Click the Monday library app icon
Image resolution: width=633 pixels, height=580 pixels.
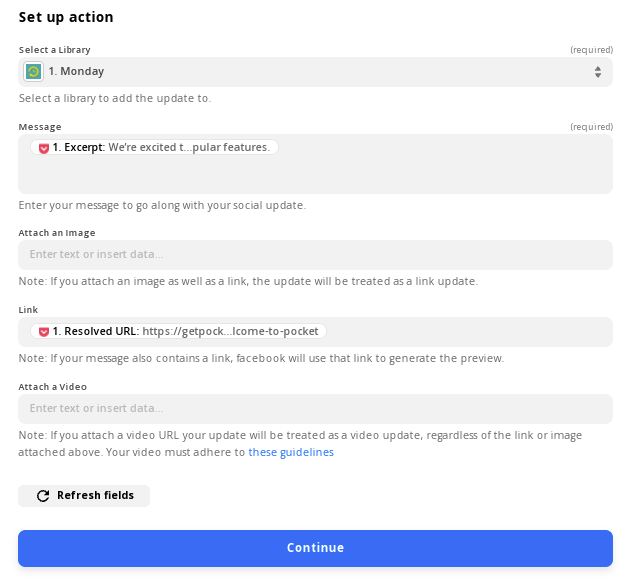click(x=34, y=72)
